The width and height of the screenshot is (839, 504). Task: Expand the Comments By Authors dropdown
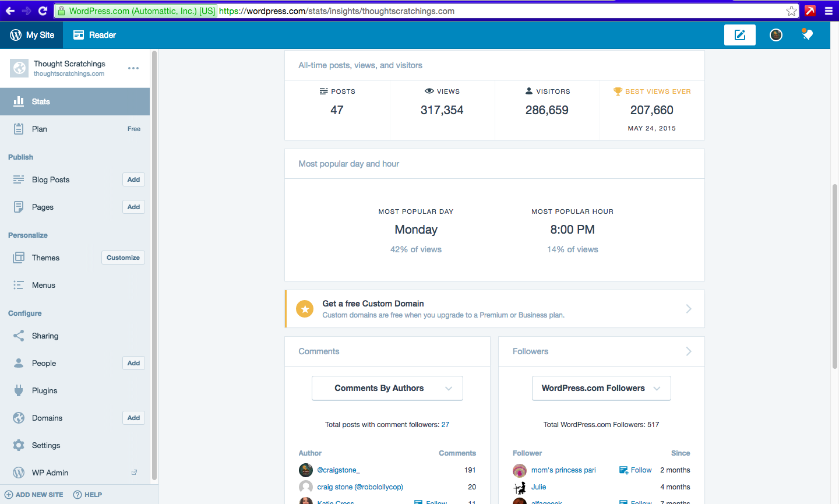click(x=387, y=388)
